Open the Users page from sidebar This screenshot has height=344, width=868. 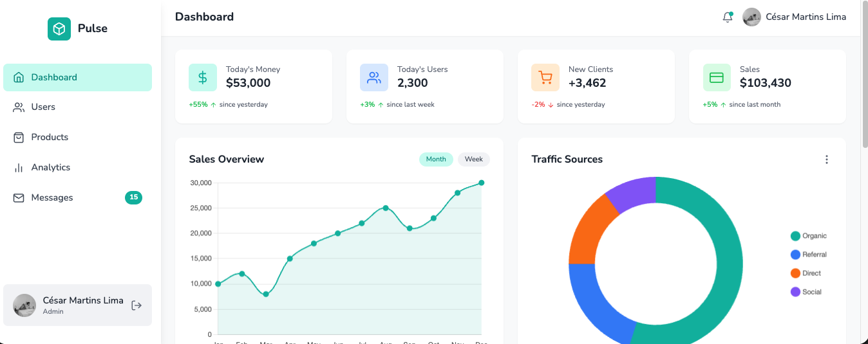point(43,107)
